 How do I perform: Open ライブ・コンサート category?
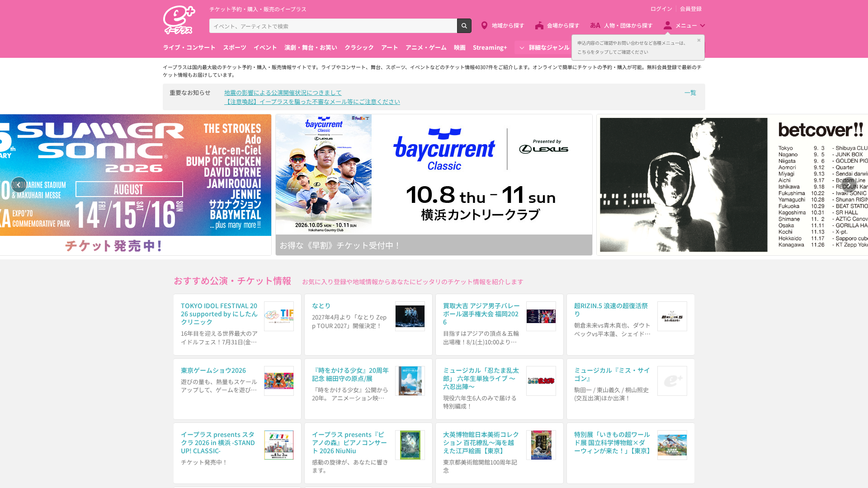click(x=189, y=47)
